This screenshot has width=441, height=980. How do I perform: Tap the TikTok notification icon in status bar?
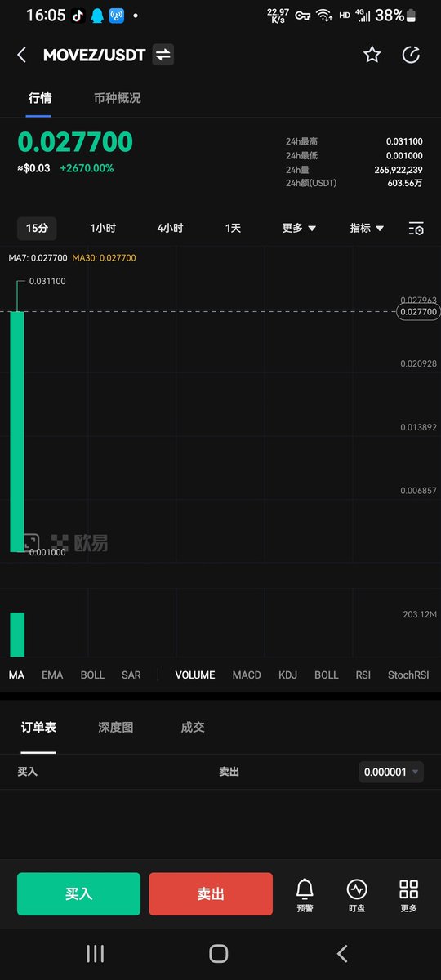pos(78,16)
